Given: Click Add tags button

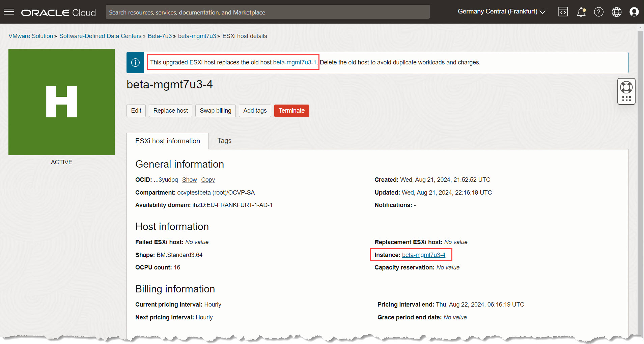Looking at the screenshot, I should (255, 111).
